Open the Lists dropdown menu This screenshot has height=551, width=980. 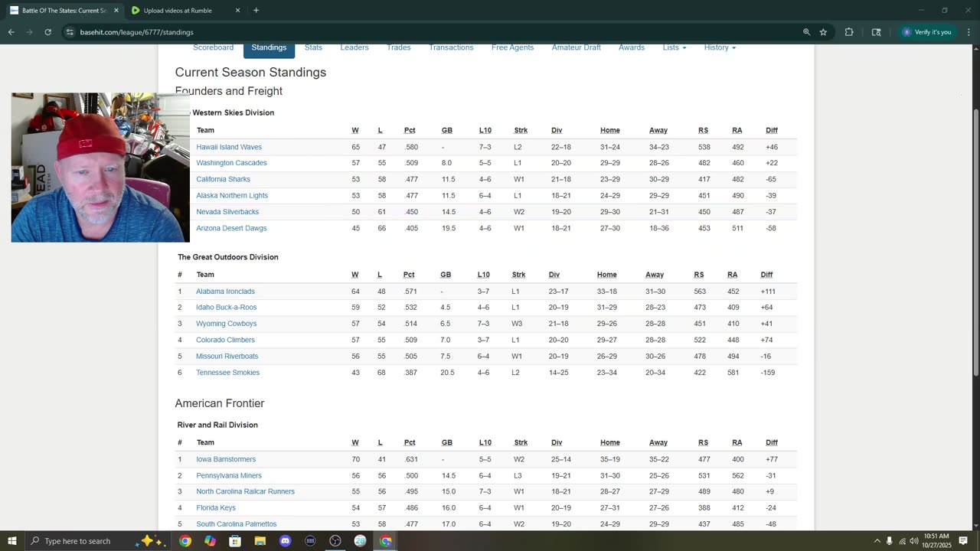pyautogui.click(x=675, y=47)
